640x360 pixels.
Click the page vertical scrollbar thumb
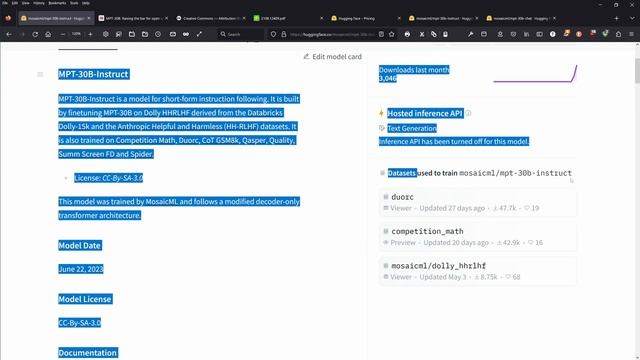[637, 71]
